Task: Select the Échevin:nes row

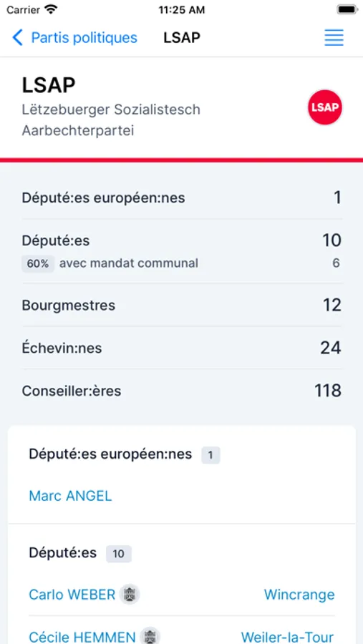Action: click(x=182, y=348)
